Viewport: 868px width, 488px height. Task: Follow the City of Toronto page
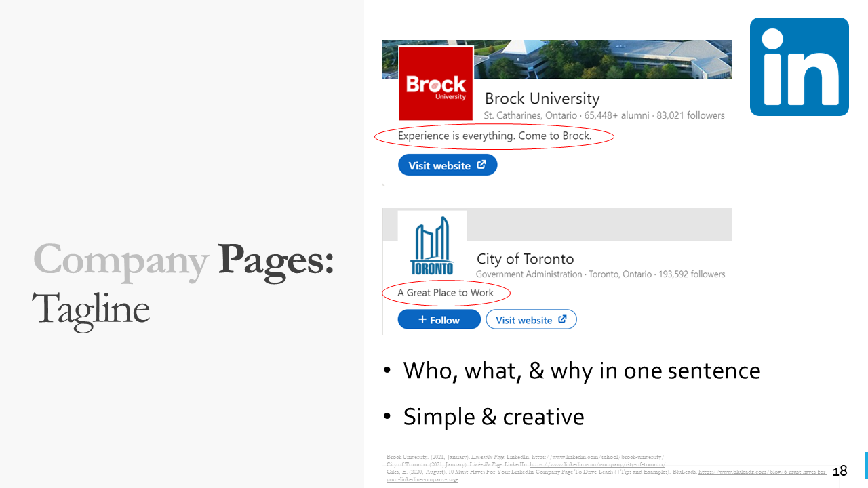(439, 319)
